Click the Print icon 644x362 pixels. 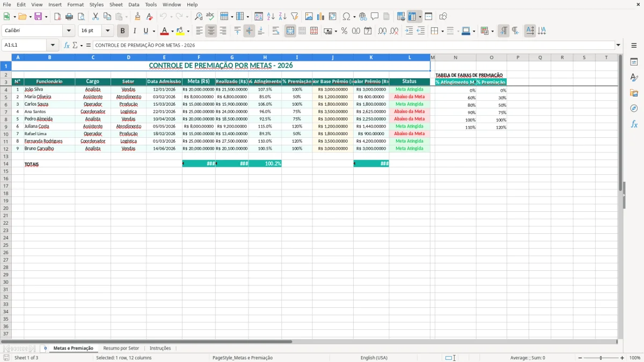(69, 17)
